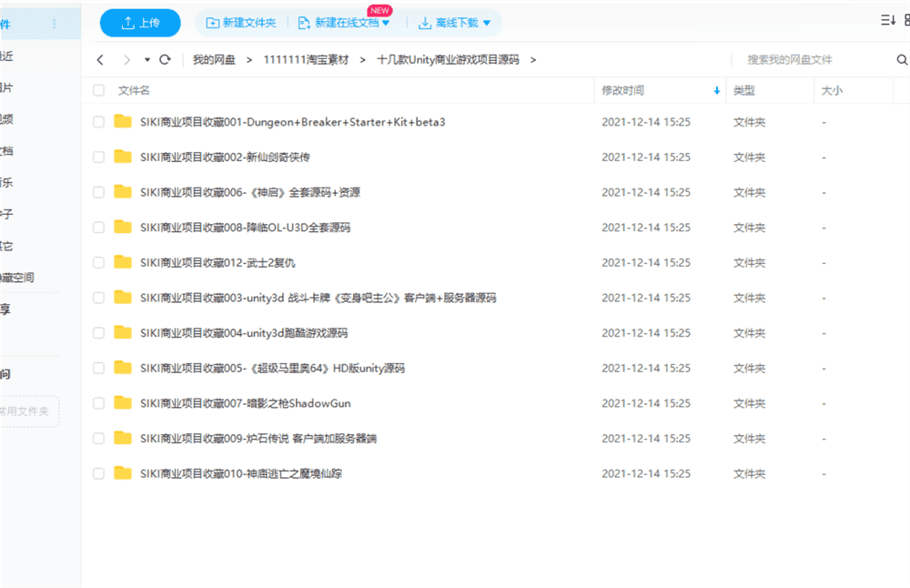Check the box for 001-Dungeon+Breaker+Starter+Kit+beta3
This screenshot has height=588, width=910.
coord(98,122)
